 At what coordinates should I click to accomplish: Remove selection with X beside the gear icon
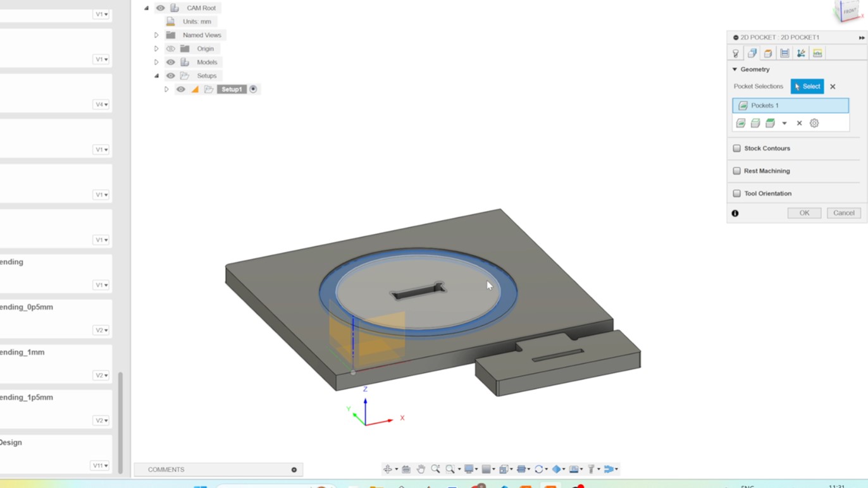coord(799,124)
